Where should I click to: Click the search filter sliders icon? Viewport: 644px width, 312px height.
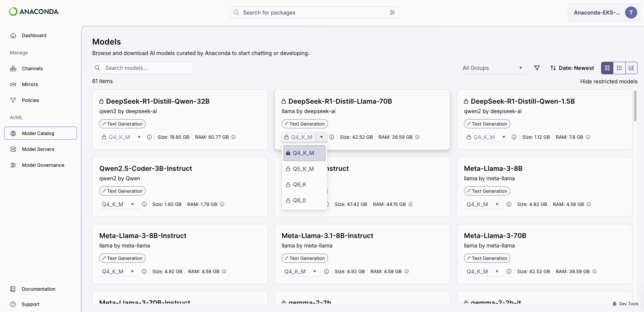point(392,12)
